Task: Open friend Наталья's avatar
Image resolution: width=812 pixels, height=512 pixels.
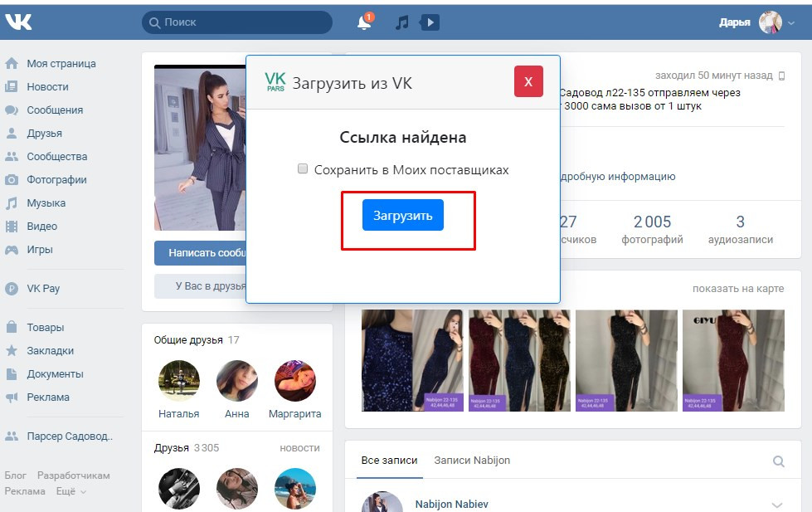Action: [x=179, y=381]
